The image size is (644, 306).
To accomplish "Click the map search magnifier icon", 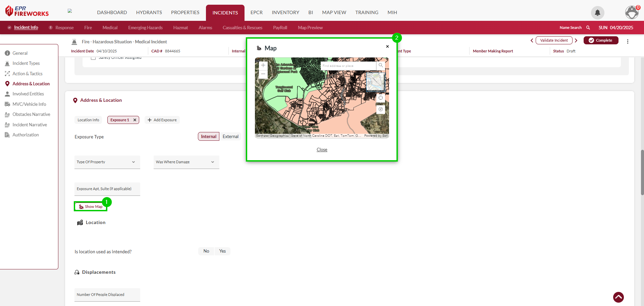I will point(381,65).
